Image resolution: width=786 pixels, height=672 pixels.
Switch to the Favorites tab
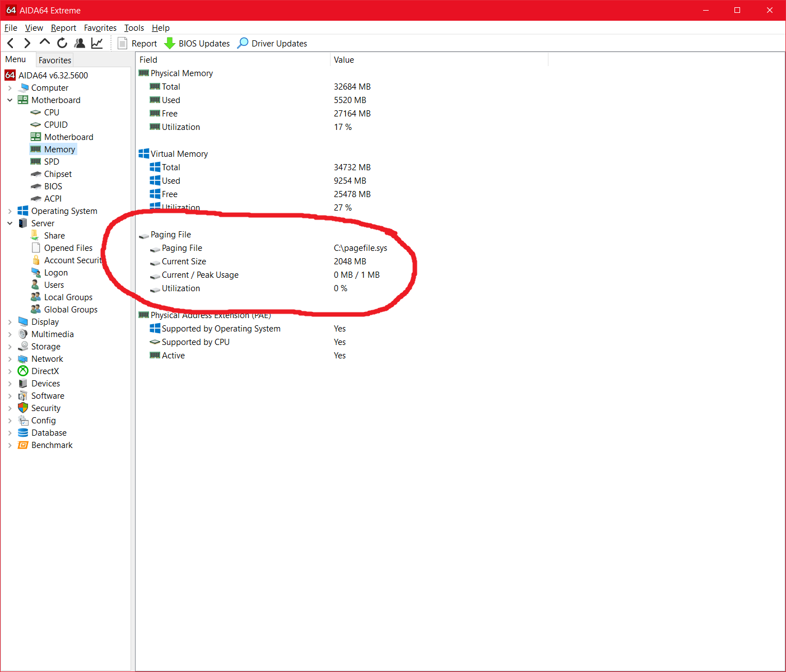tap(55, 60)
